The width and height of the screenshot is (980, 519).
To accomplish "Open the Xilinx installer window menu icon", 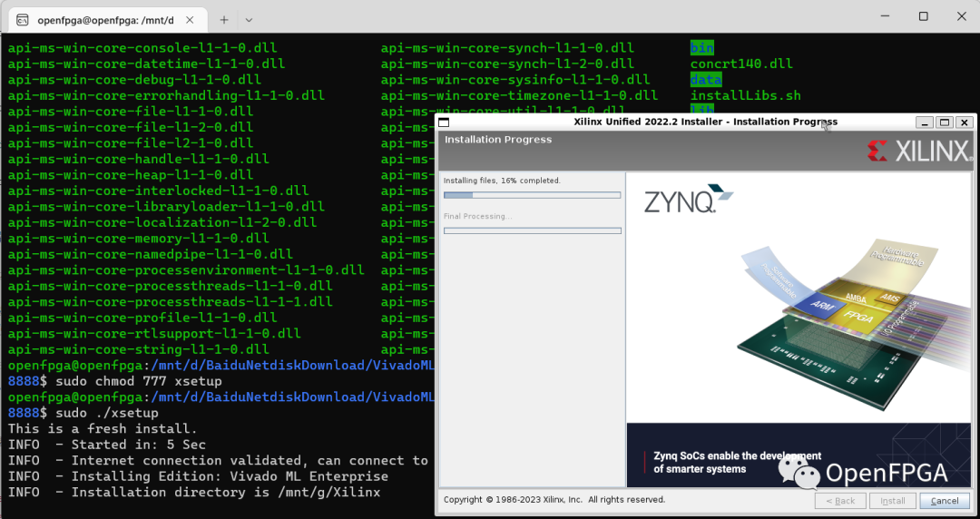I will pos(444,122).
